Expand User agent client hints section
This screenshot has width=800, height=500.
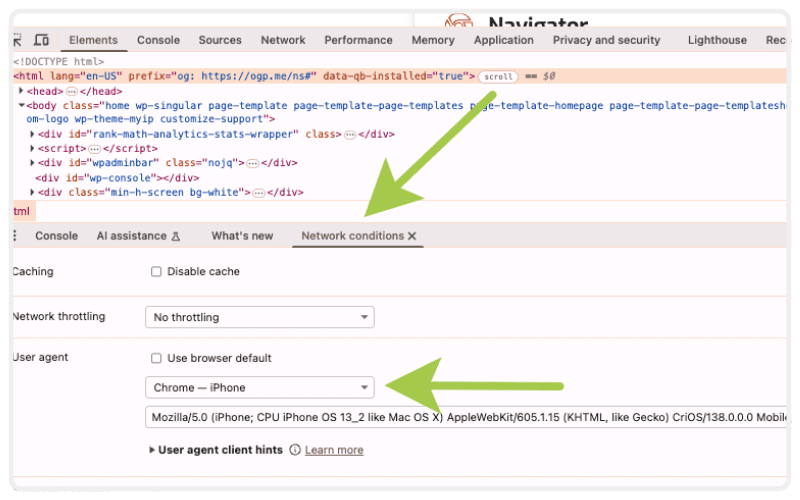click(x=152, y=450)
